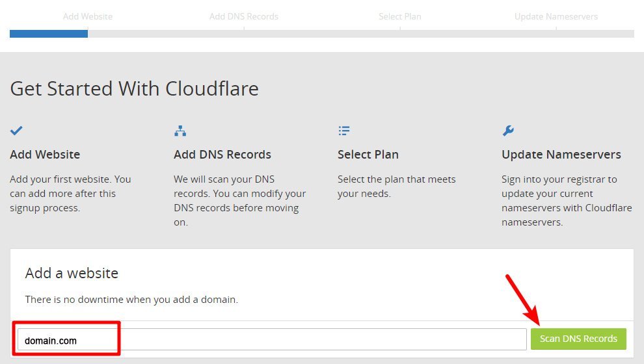The height and width of the screenshot is (364, 644).
Task: Click the DNS network tree icon
Action: pos(180,131)
